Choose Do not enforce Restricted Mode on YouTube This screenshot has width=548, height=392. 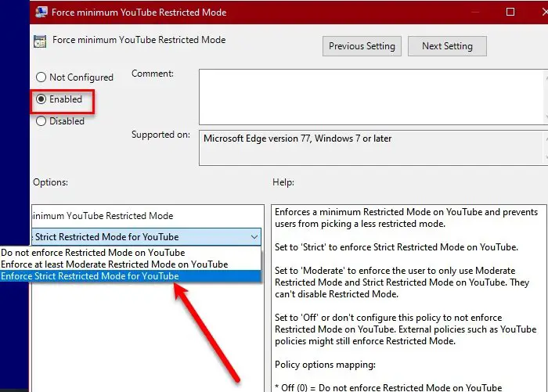coord(131,253)
